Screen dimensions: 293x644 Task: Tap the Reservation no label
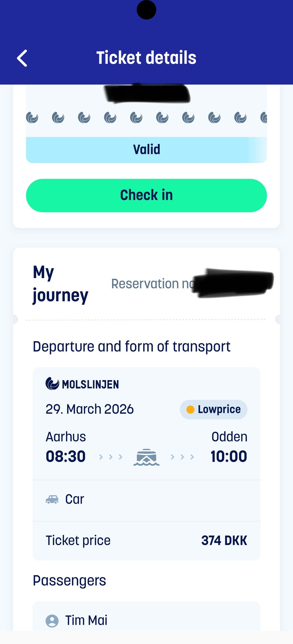coord(153,284)
